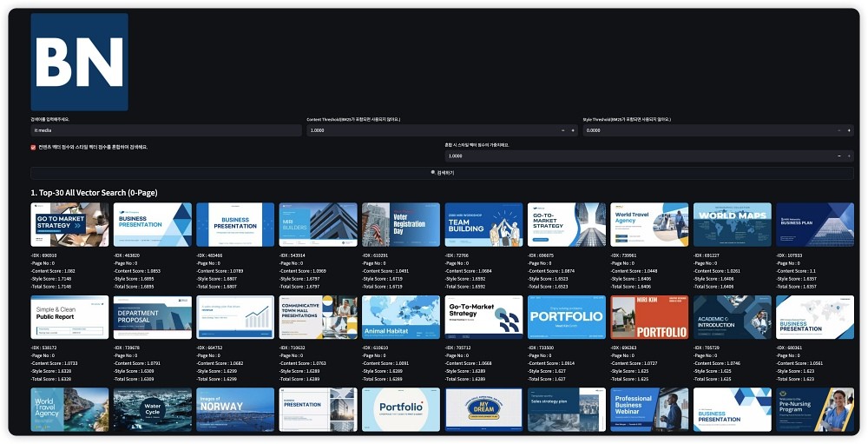Select the Voter Registration Day template

401,225
